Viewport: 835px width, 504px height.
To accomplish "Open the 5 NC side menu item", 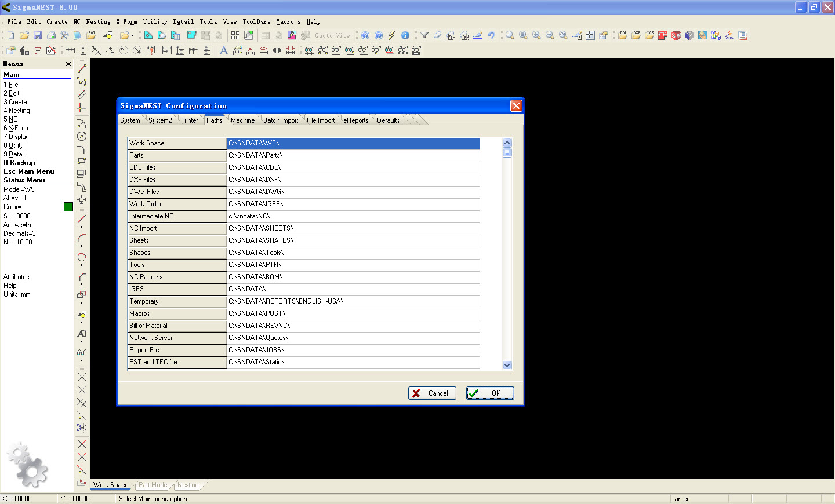I will point(10,119).
